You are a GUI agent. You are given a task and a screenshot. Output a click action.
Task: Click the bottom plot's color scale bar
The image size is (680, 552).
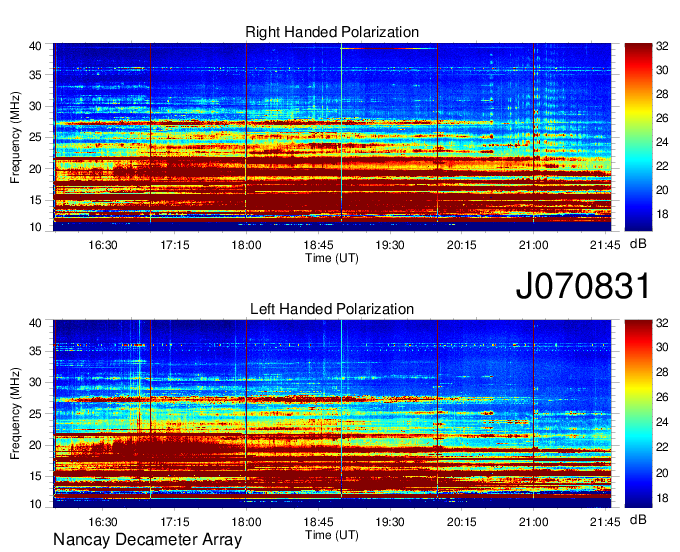coord(638,414)
